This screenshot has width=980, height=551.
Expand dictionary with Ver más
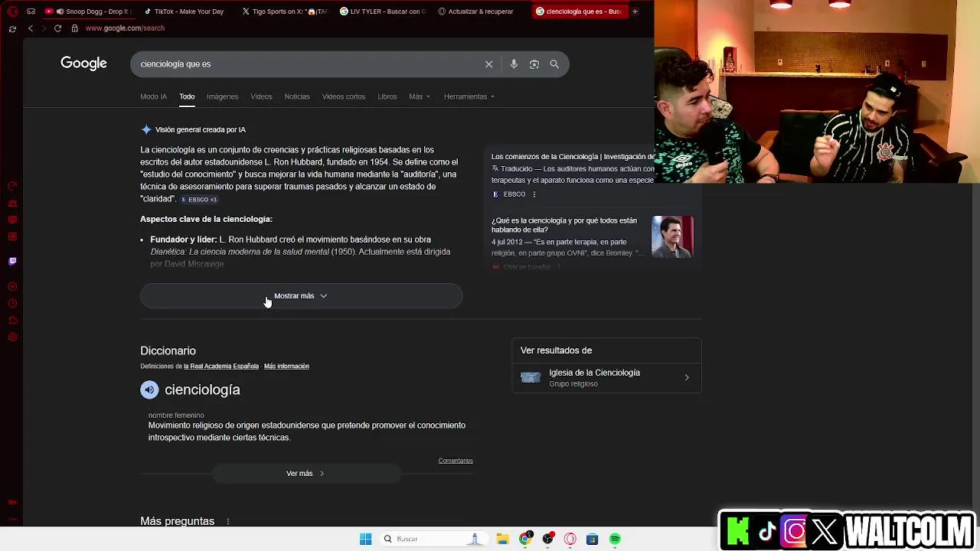point(305,474)
